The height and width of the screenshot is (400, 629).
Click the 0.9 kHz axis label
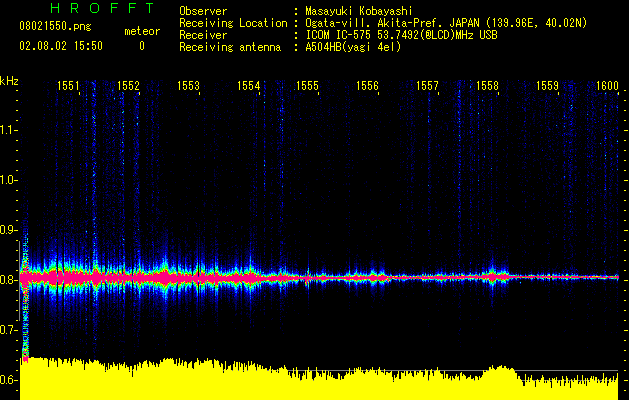point(8,230)
